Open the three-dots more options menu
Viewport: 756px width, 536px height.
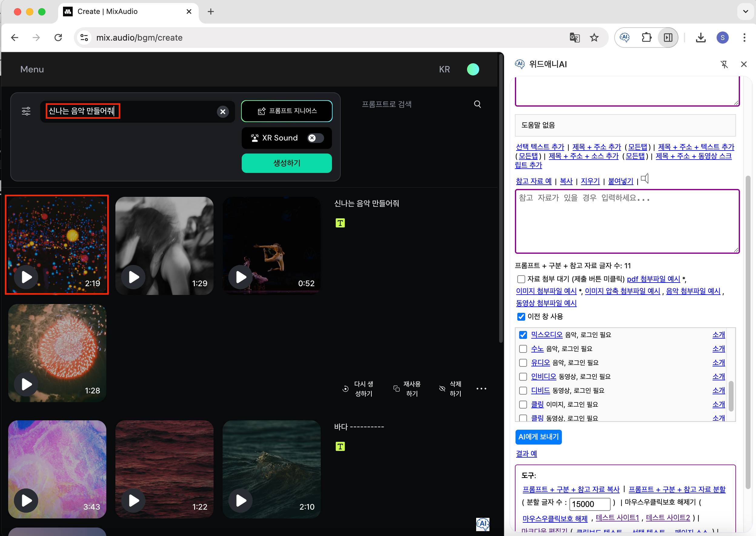tap(481, 389)
